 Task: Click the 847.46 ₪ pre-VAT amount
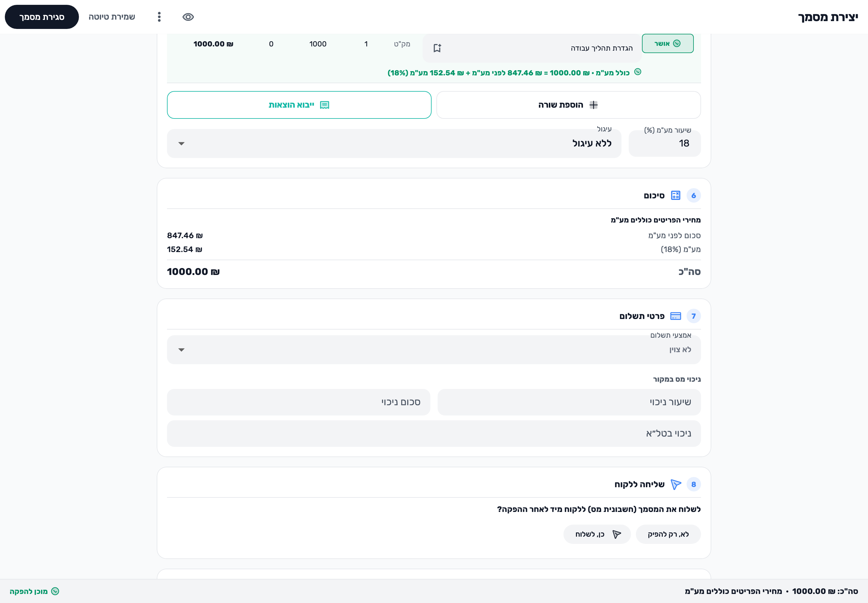185,235
